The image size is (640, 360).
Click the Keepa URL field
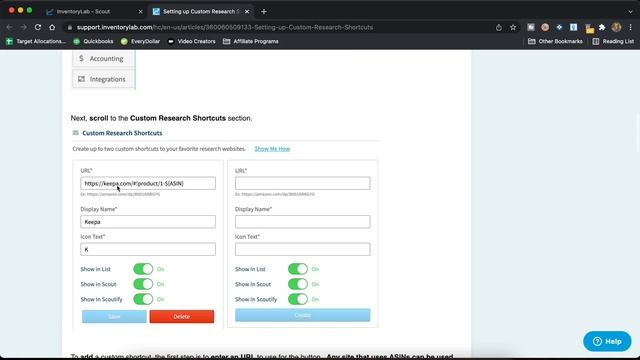[x=148, y=183]
